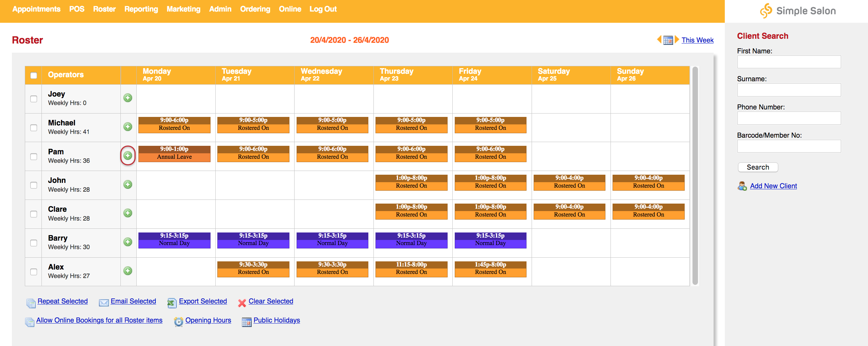868x346 pixels.
Task: Select John's row checkbox
Action: [33, 185]
